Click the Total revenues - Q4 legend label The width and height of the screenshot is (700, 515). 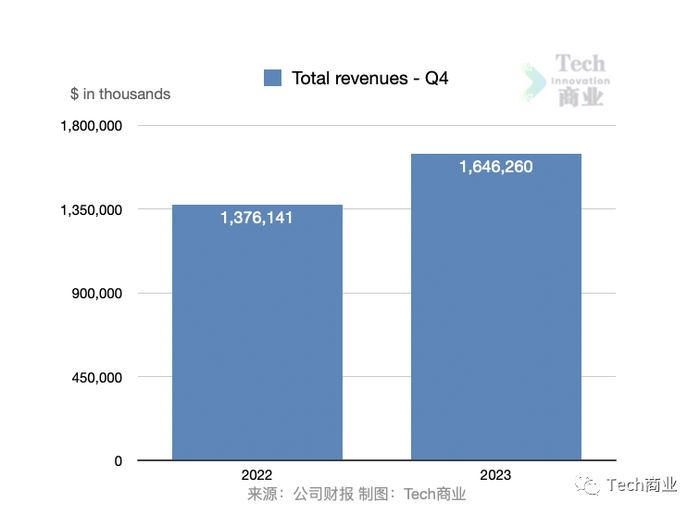(x=370, y=79)
